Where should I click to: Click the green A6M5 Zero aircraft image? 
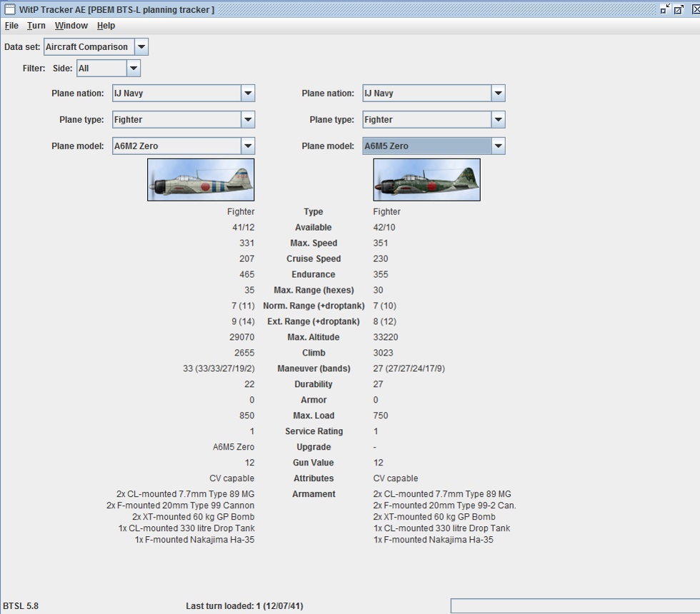pyautogui.click(x=427, y=180)
